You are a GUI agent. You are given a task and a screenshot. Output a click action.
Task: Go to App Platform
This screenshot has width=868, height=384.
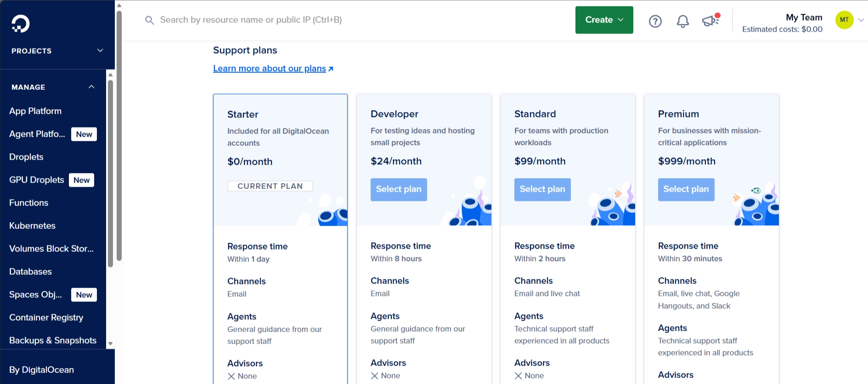(35, 111)
